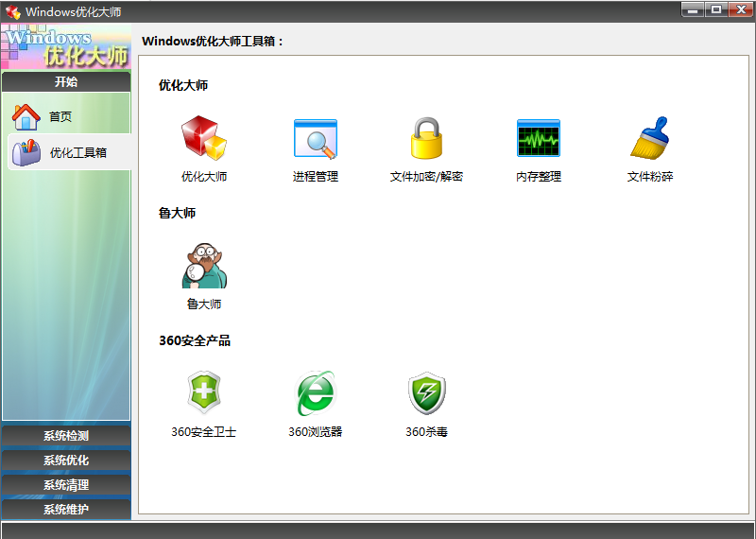Click the 文件粉碎 text label
756x539 pixels.
[x=650, y=177]
